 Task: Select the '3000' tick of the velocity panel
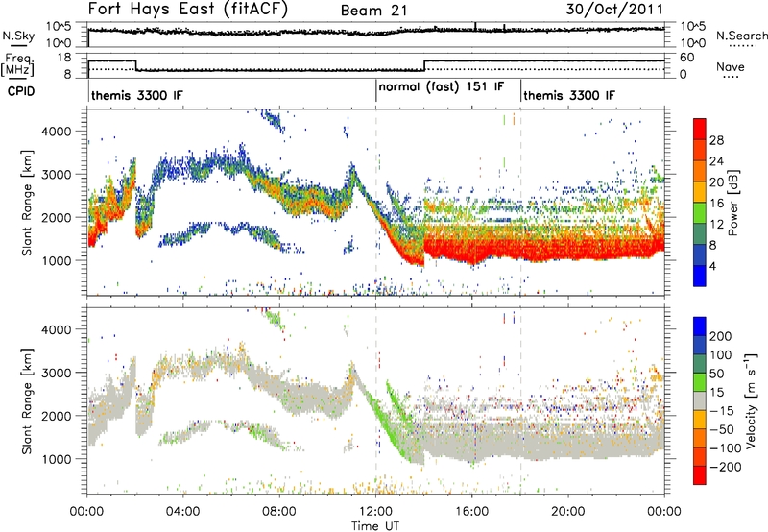[57, 373]
